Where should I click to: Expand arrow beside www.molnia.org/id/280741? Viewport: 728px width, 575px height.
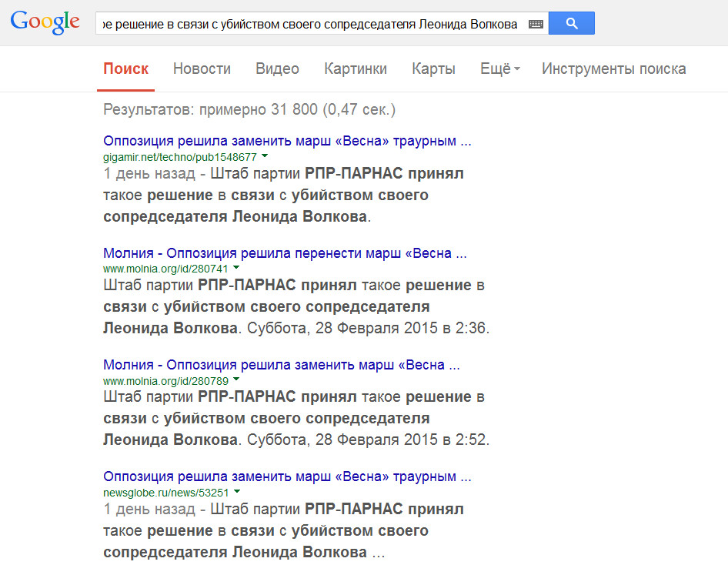point(236,268)
